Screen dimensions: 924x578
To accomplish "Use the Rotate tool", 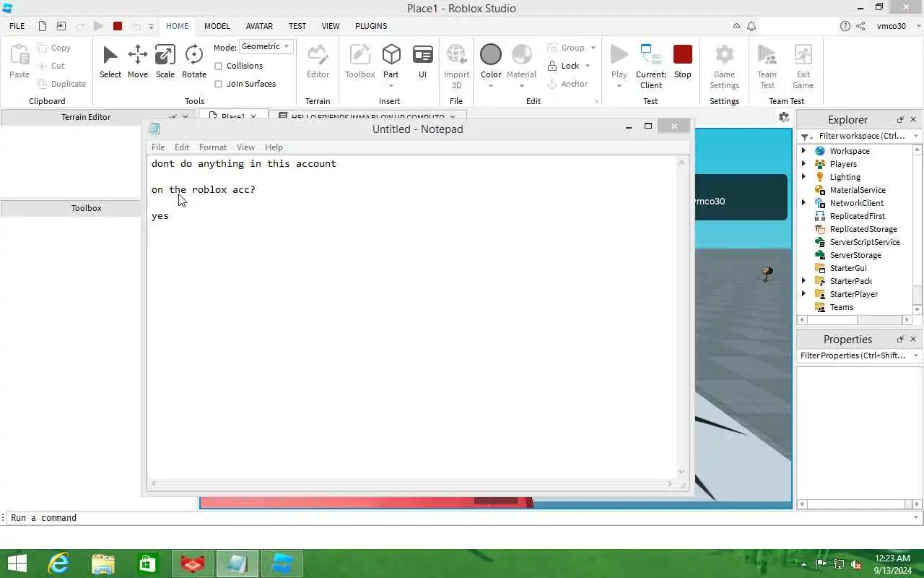I will coord(193,61).
